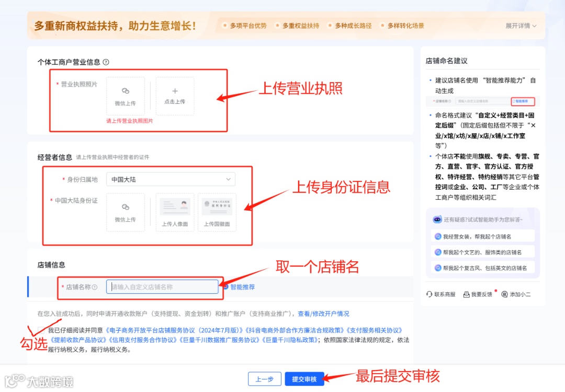Click the smart assistant robot icon

pos(437,220)
